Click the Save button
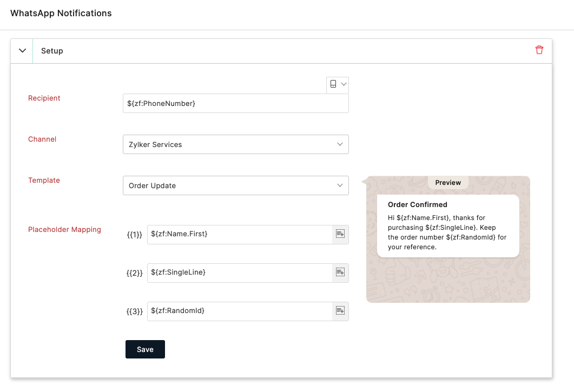574x392 pixels. coord(145,349)
